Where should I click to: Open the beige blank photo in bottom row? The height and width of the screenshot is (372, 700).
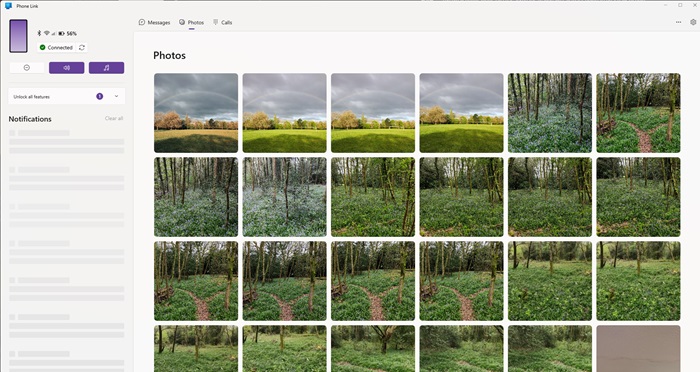[638, 348]
